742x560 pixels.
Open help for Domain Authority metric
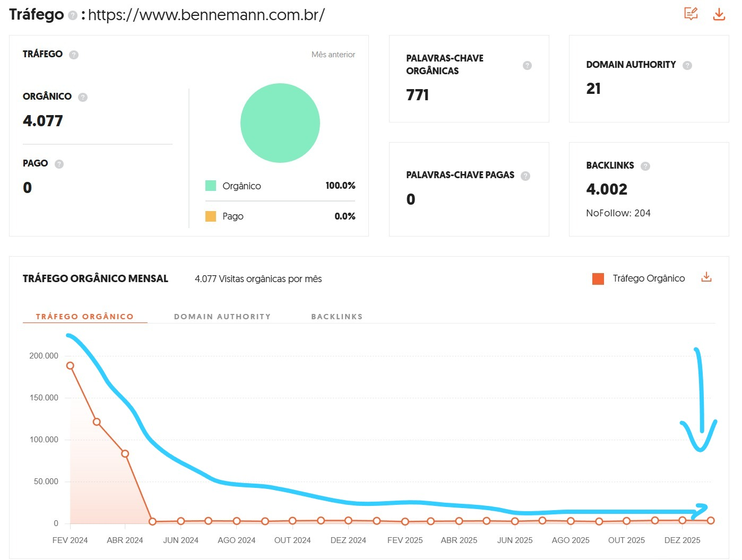click(x=687, y=65)
